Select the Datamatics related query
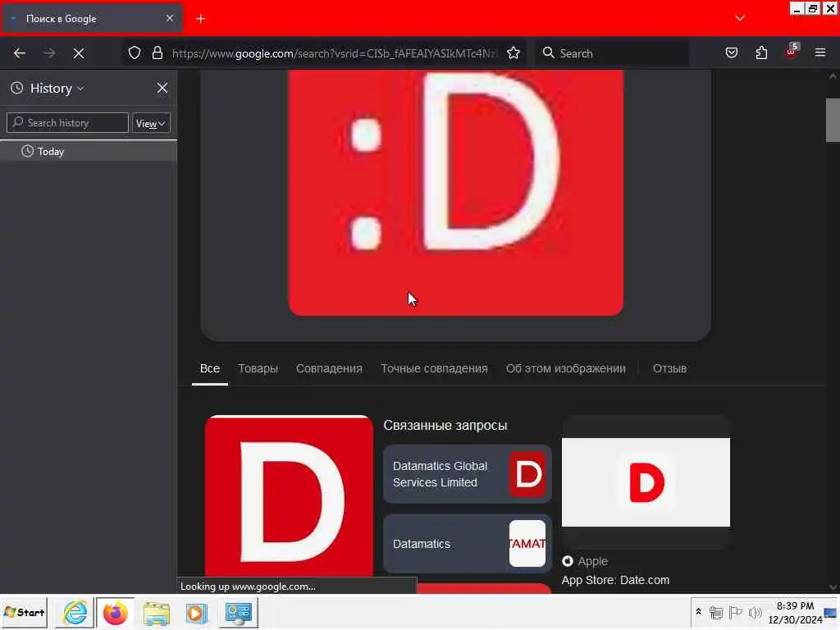Viewport: 840px width, 630px height. point(467,544)
